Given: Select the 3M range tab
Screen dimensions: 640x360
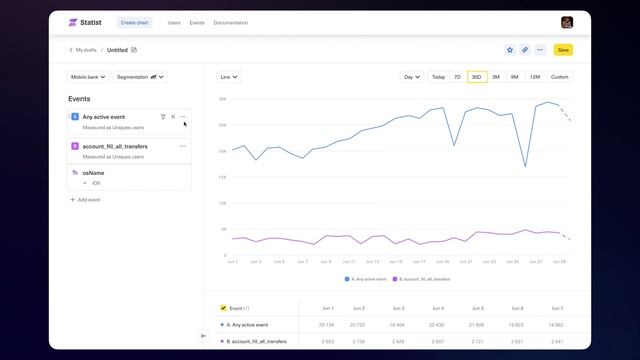Looking at the screenshot, I should pos(496,77).
